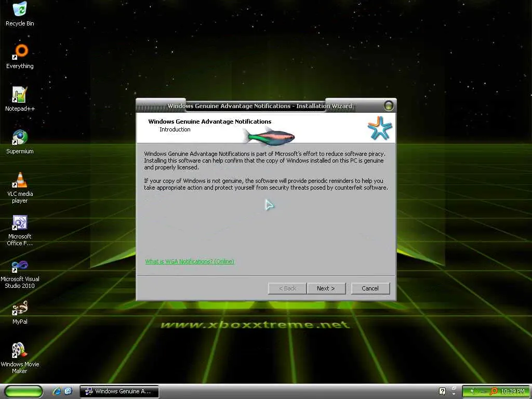Click the blue-orange star logo in the wizard header
The width and height of the screenshot is (532, 399).
click(x=380, y=128)
